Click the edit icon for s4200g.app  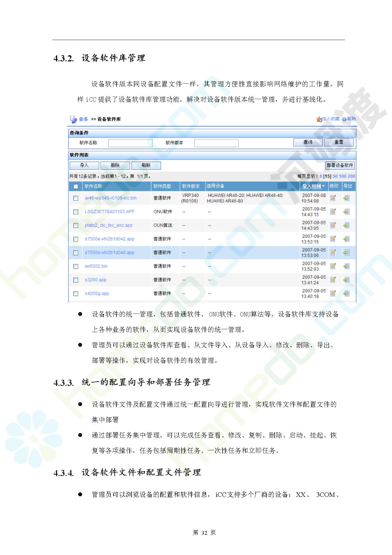coord(333,293)
